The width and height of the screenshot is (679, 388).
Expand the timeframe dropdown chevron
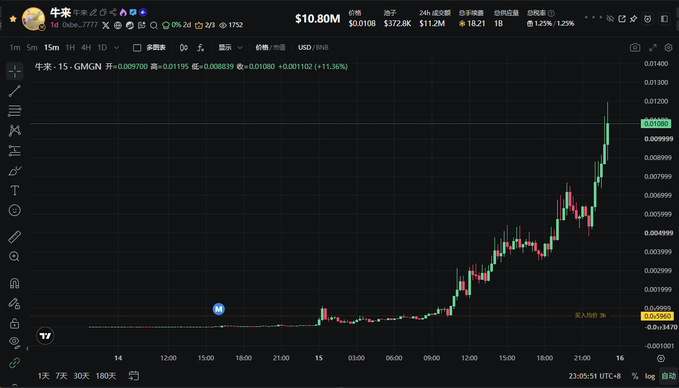point(116,47)
